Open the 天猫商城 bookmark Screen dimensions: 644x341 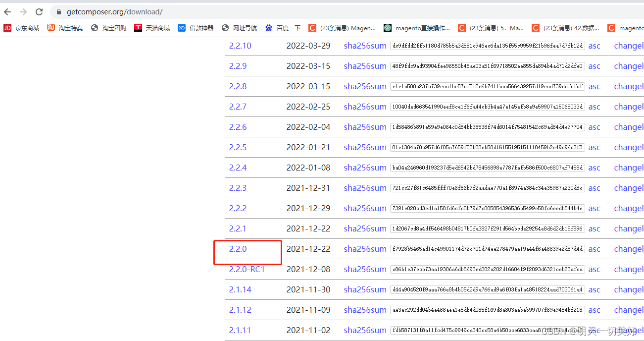[x=152, y=28]
